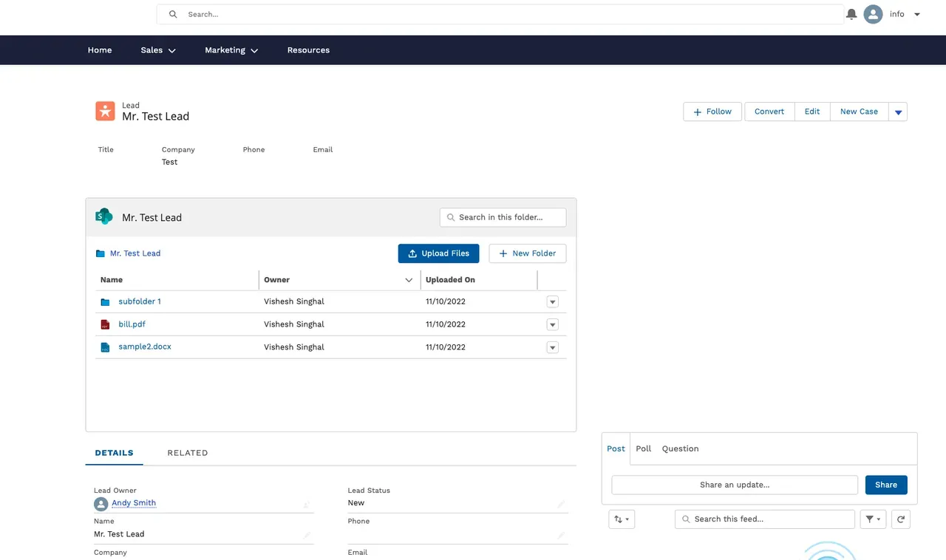Screen dimensions: 946x560
Task: Click the edit pencil for the Name field
Action: tap(307, 533)
